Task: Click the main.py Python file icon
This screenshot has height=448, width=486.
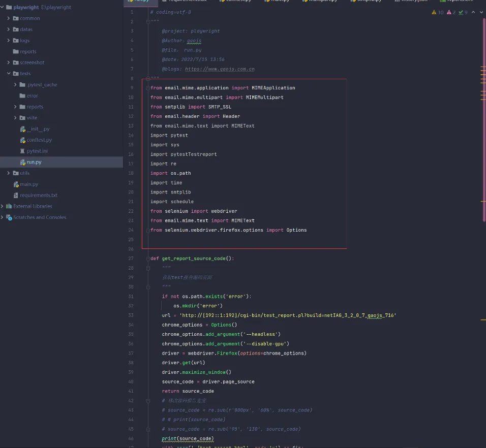Action: click(x=16, y=184)
